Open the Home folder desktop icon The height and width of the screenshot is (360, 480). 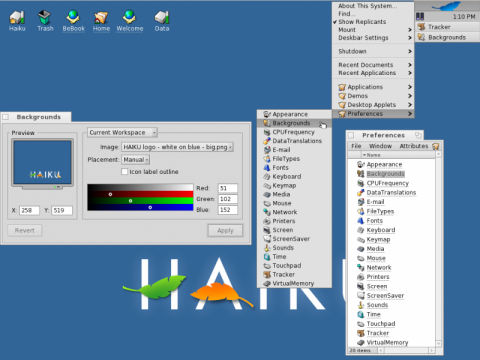tap(101, 20)
